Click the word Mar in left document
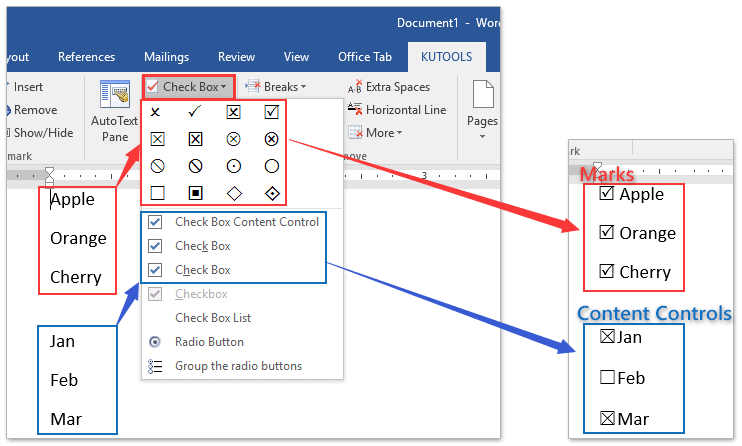 66,419
